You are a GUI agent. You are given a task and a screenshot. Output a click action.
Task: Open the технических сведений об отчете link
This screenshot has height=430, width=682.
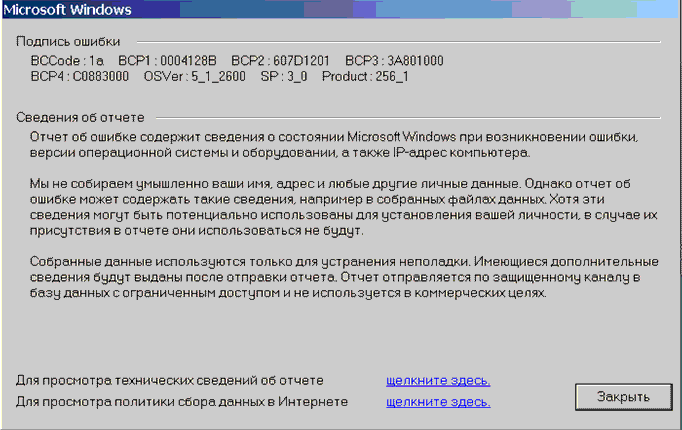coord(438,380)
